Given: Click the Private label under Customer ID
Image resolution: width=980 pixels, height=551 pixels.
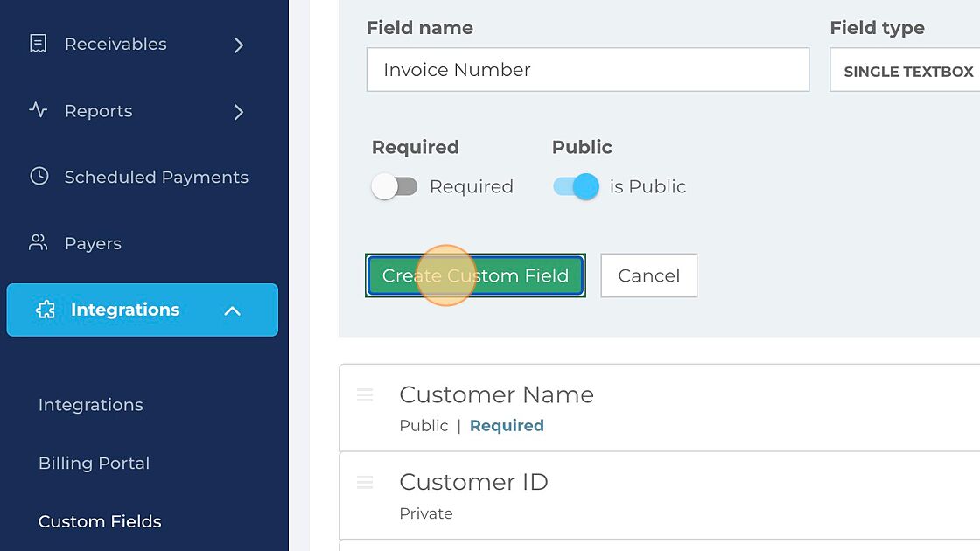Looking at the screenshot, I should tap(425, 513).
